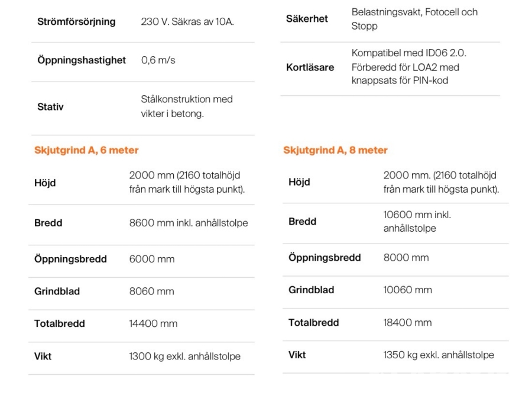The image size is (532, 399).
Task: Select the Säkerhet row label
Action: pos(307,19)
